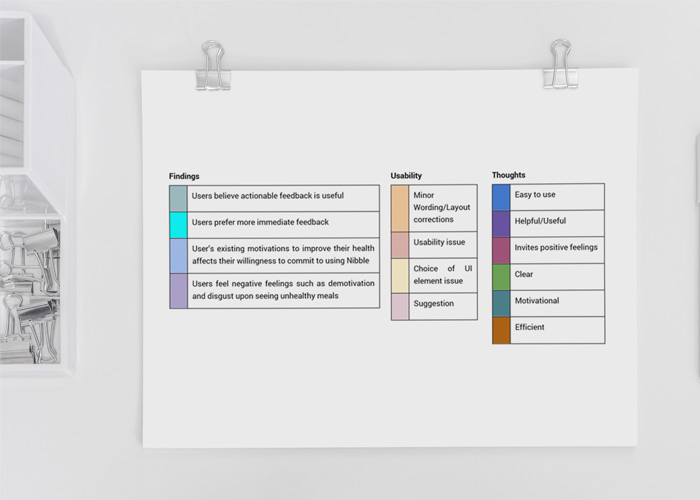
Task: Click the blue swatch beside Easy to use
Action: coord(501,196)
